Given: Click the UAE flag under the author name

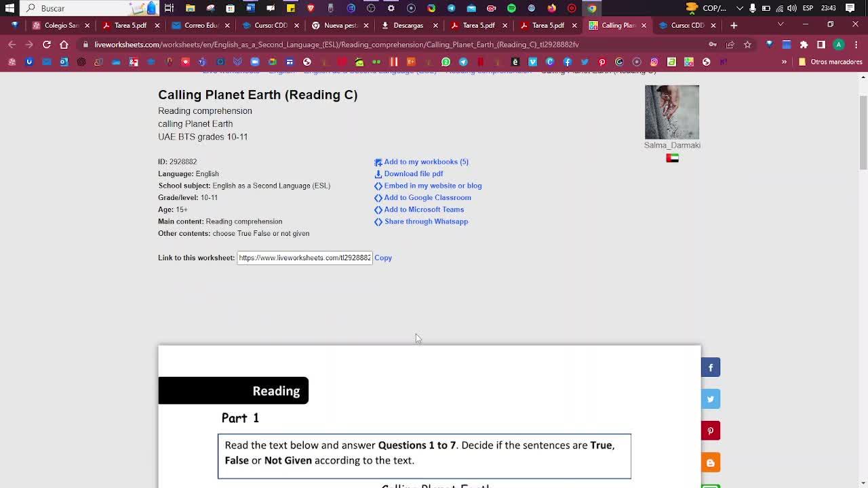Looking at the screenshot, I should [672, 158].
